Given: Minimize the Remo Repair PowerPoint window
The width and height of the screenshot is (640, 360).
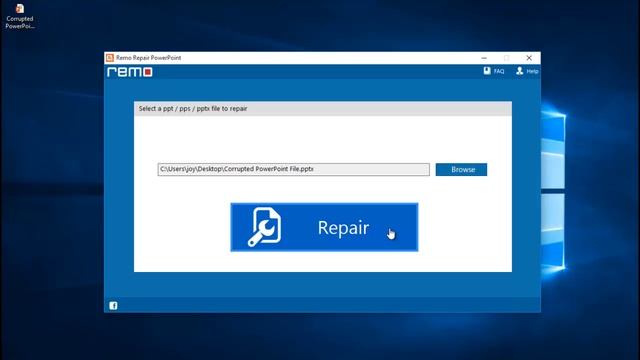Looking at the screenshot, I should (484, 58).
